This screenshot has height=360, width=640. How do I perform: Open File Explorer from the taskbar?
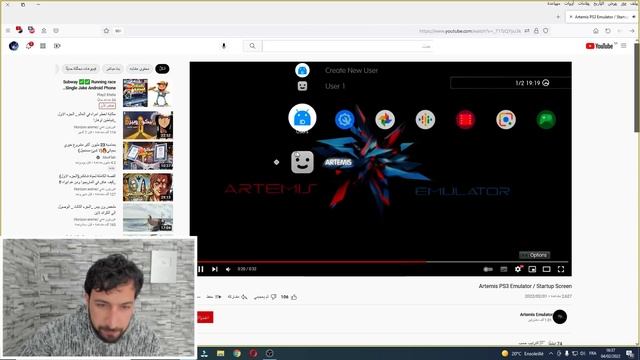coord(221,353)
